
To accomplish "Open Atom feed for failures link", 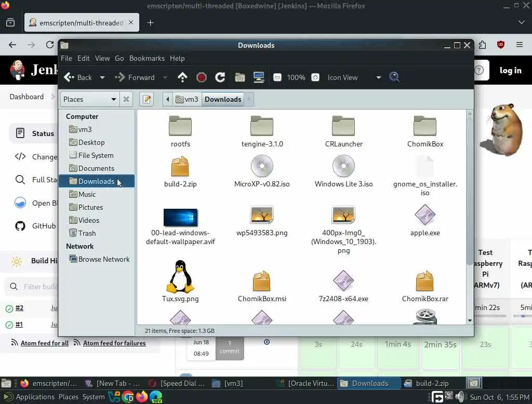I will tap(114, 343).
